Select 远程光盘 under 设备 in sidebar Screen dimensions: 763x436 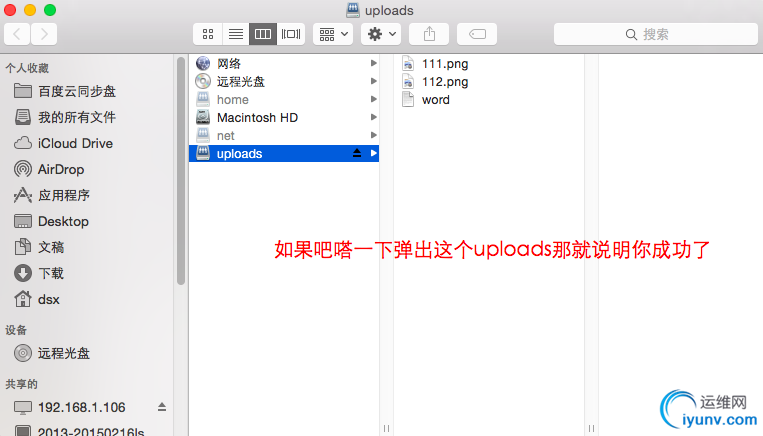point(52,353)
